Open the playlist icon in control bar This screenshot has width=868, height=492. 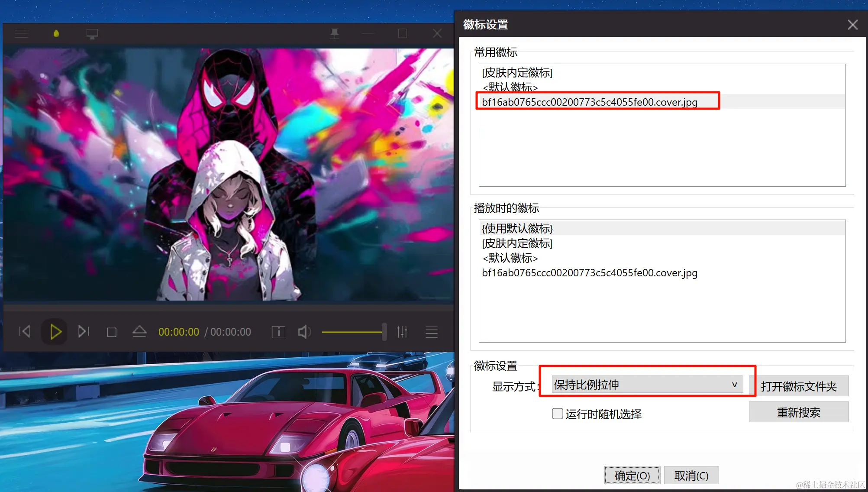click(x=431, y=332)
